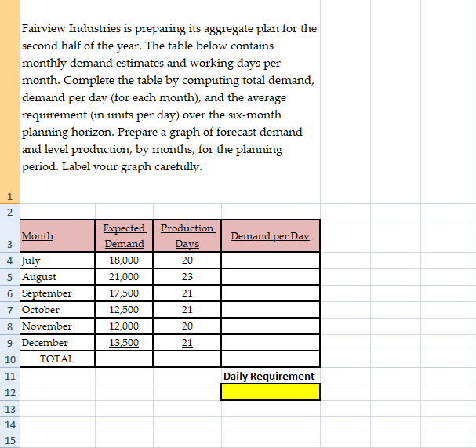
Task: Select row header 15
Action: [9, 440]
